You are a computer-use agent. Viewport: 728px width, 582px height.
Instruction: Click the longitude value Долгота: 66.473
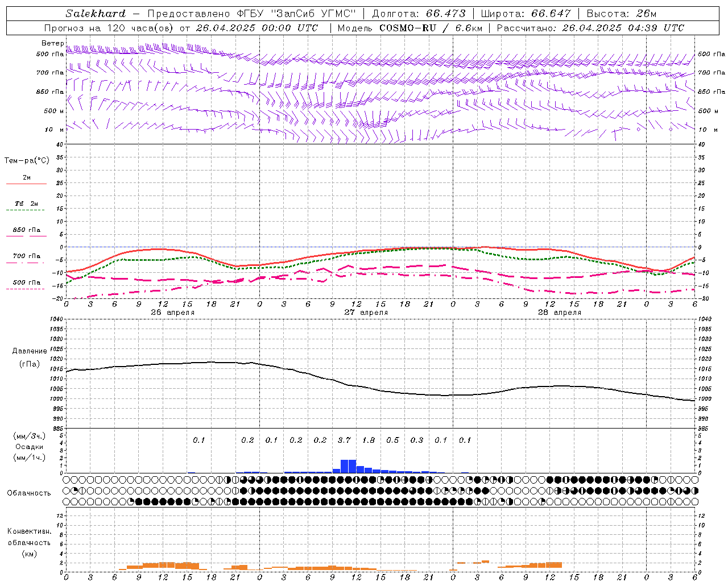click(419, 14)
